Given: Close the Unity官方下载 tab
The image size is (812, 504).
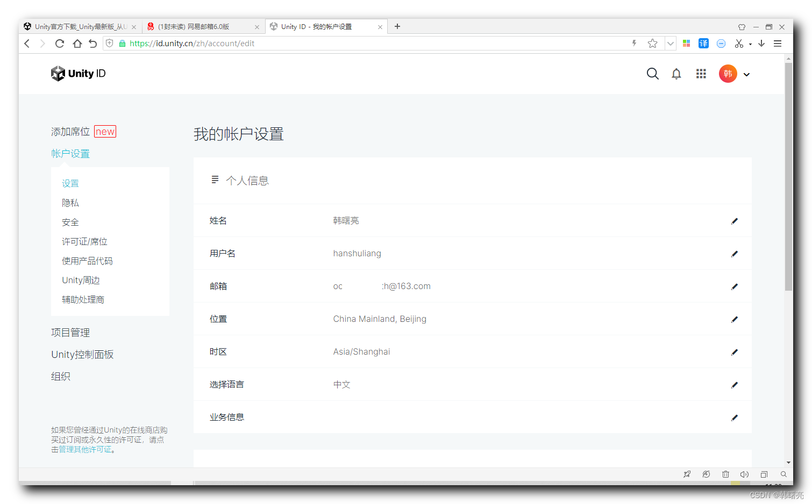Looking at the screenshot, I should click(134, 27).
